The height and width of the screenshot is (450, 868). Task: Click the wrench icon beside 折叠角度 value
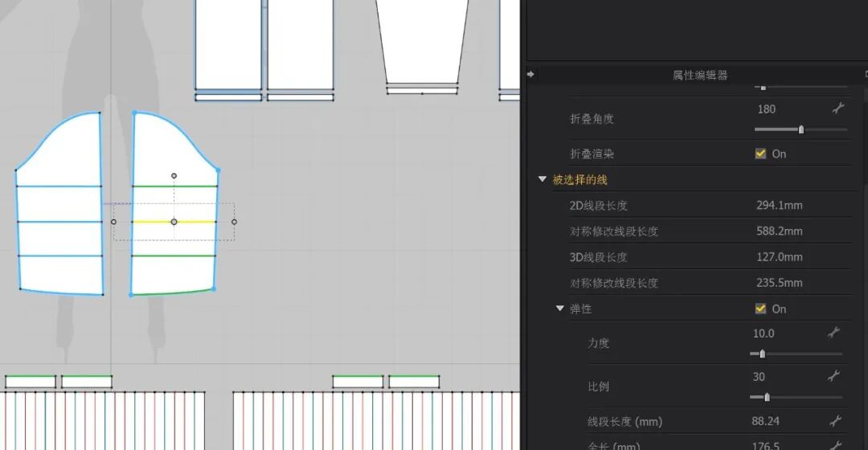tap(838, 108)
